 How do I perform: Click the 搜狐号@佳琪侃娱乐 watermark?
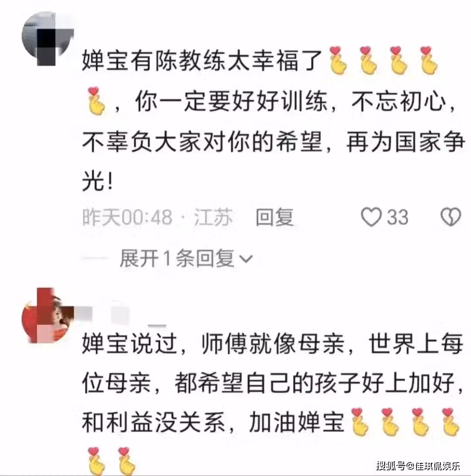coord(418,466)
